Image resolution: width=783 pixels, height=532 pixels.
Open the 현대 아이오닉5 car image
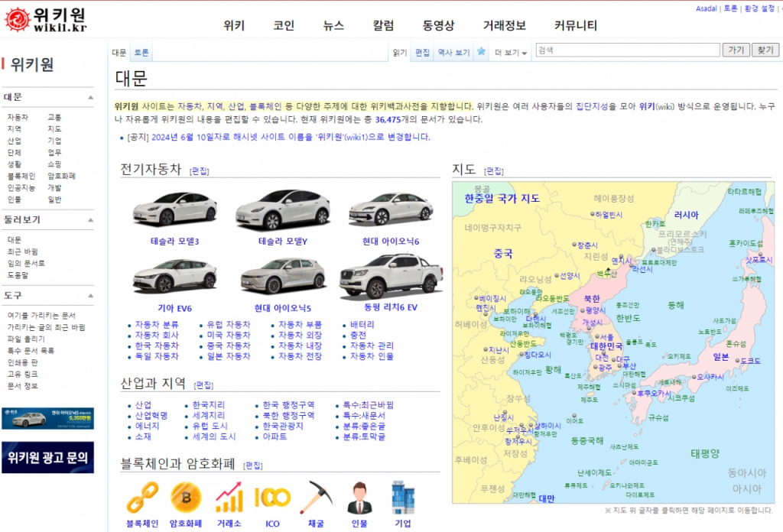tap(283, 276)
